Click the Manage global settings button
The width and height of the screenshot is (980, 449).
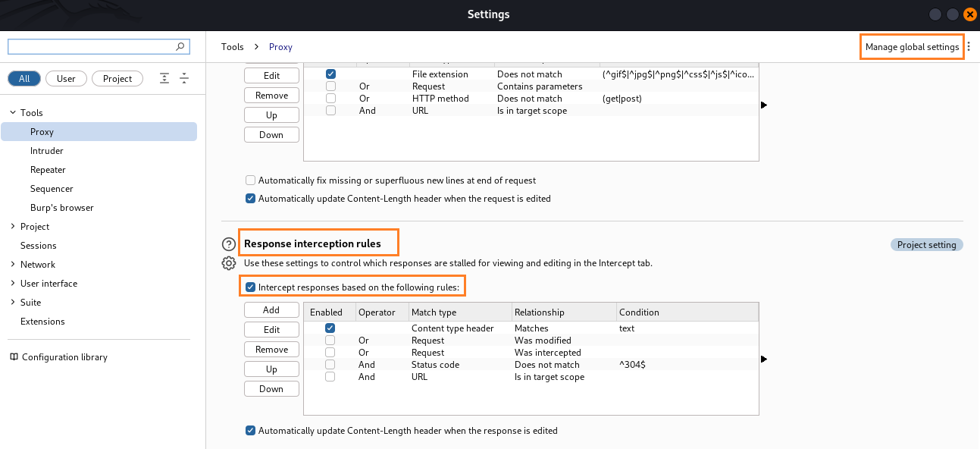pos(913,47)
